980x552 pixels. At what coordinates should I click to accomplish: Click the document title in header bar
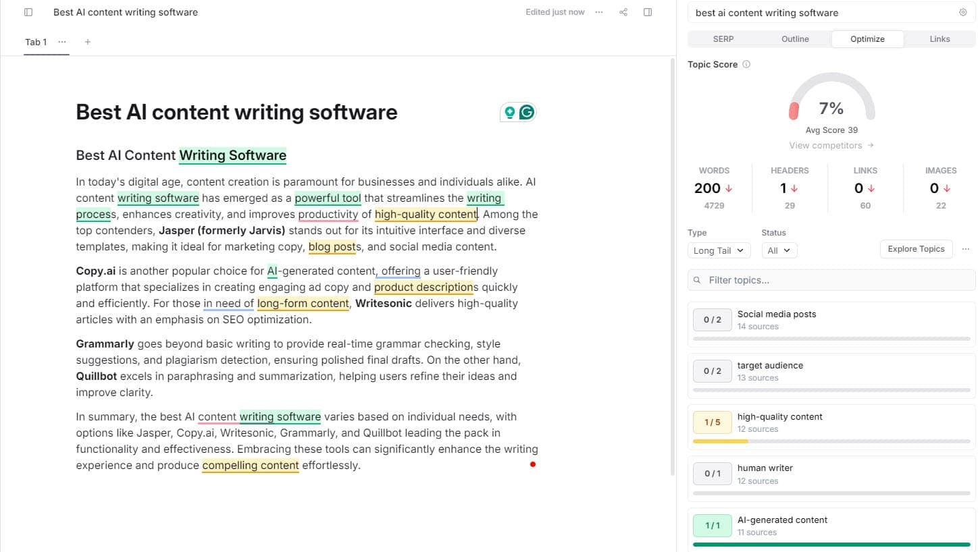[x=126, y=12]
